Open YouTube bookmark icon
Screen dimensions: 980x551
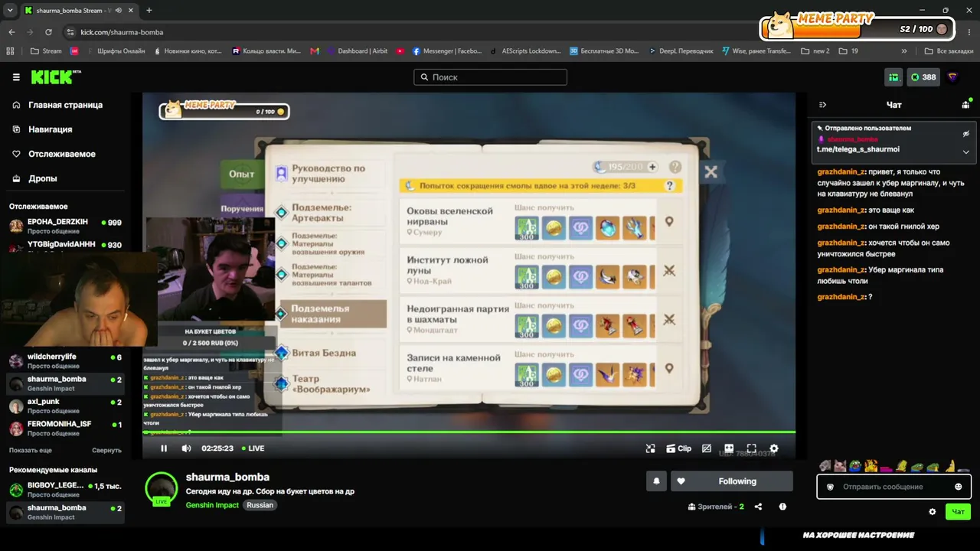(x=400, y=51)
